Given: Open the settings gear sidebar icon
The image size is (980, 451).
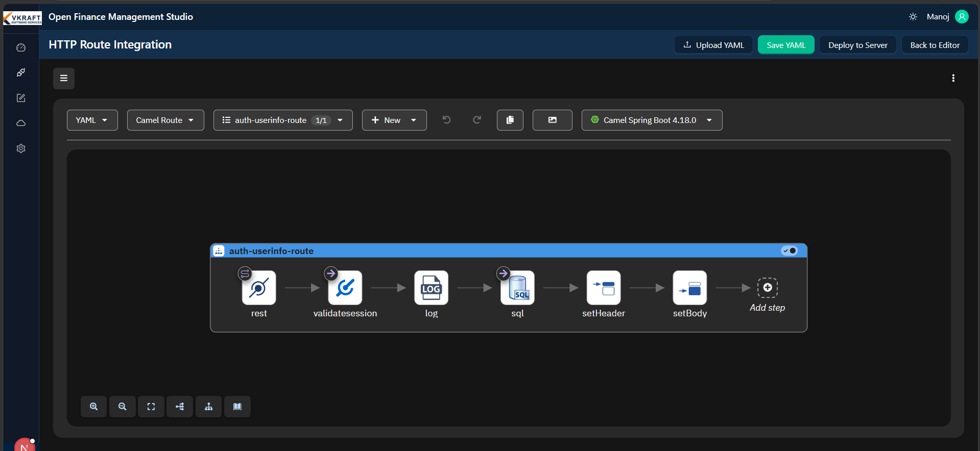Looking at the screenshot, I should (x=21, y=148).
